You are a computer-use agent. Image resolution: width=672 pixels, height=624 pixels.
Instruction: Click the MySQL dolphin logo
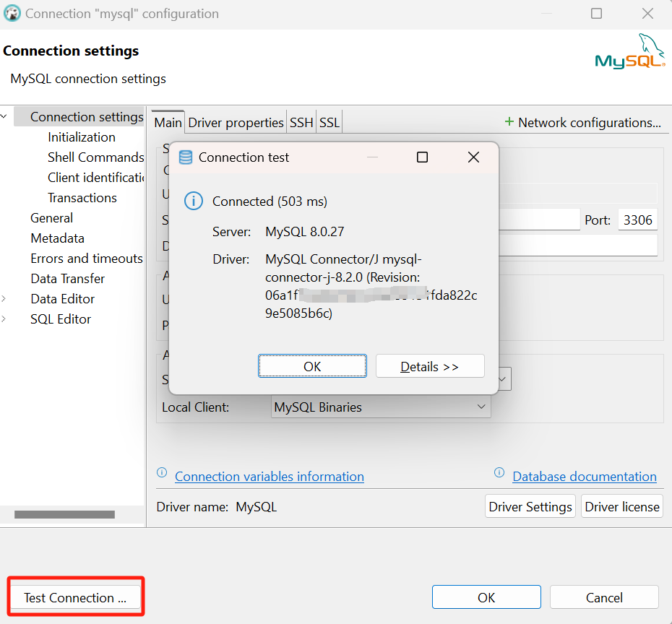click(630, 51)
